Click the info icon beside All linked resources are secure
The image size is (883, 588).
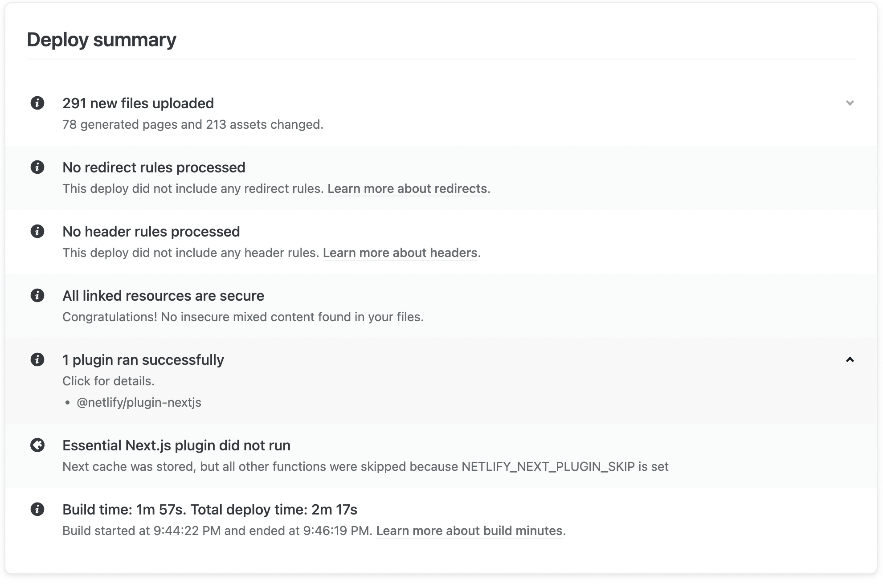(x=37, y=296)
